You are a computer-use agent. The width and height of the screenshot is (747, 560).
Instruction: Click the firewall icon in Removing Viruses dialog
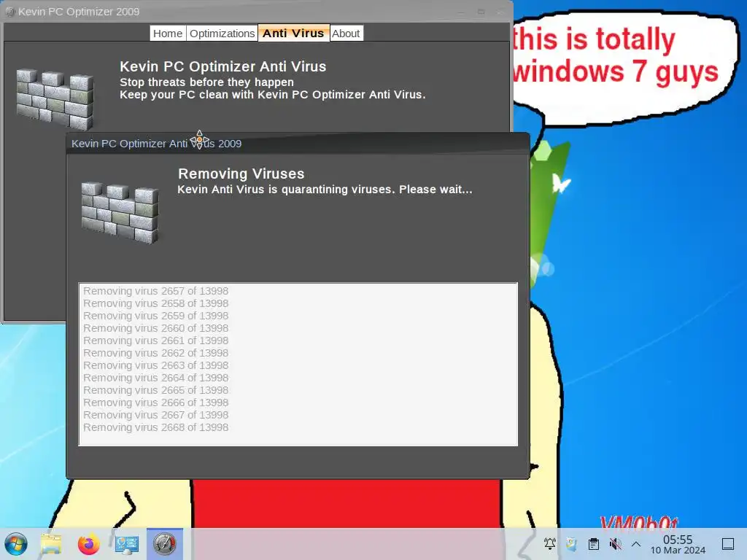pos(120,212)
